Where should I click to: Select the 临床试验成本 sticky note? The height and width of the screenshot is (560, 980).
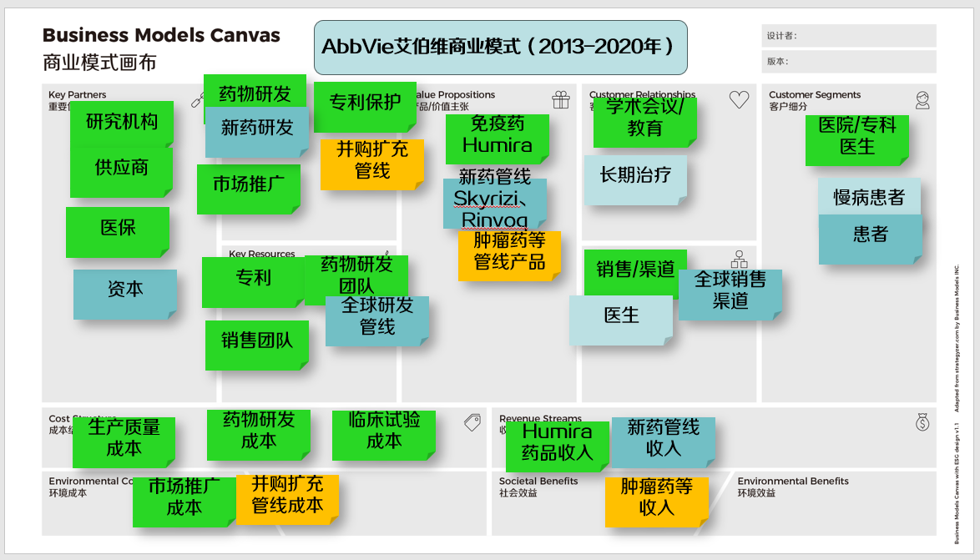384,436
